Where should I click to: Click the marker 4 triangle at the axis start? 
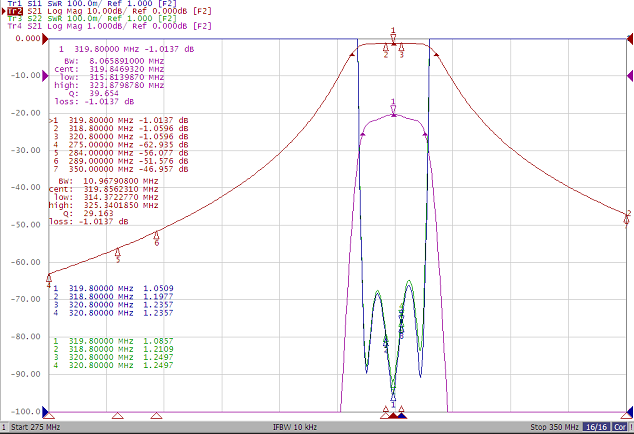(49, 415)
